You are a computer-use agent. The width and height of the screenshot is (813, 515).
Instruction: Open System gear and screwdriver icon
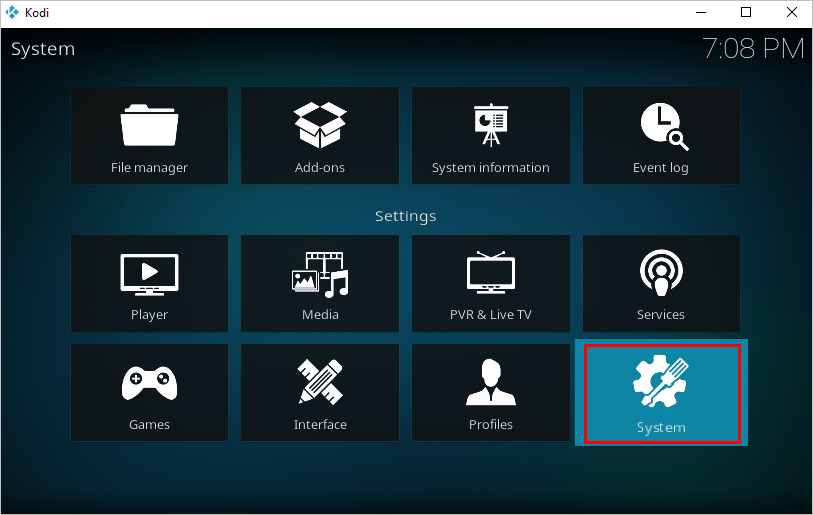[x=661, y=381]
